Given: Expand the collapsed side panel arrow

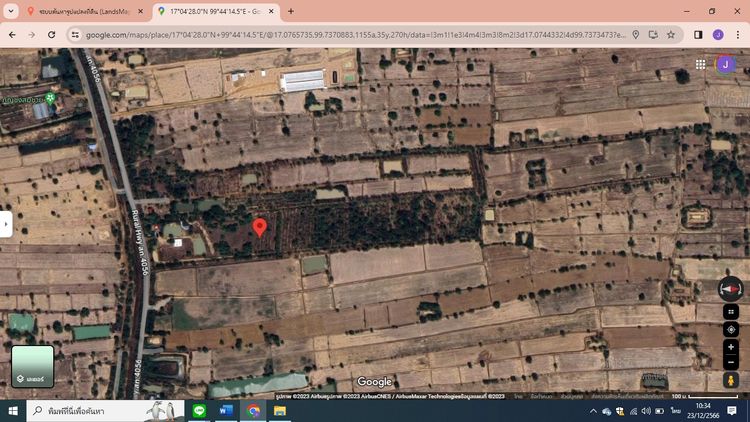Looking at the screenshot, I should (x=6, y=225).
